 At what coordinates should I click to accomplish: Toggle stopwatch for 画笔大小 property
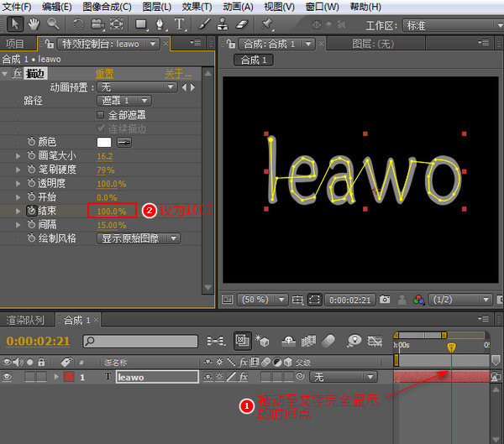point(31,155)
